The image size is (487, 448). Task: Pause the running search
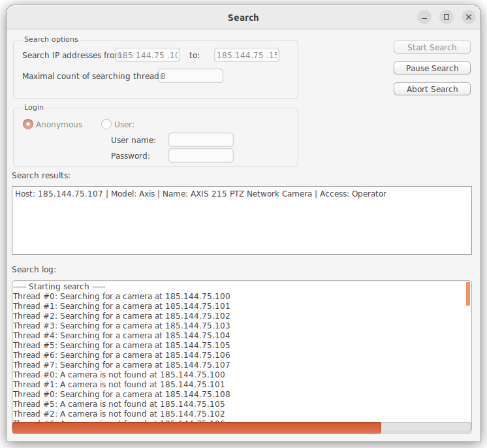coord(432,68)
